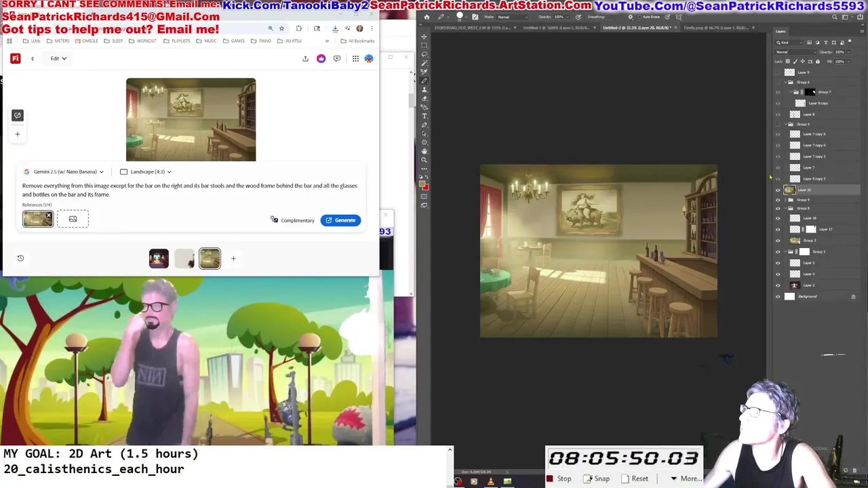Bookmark this page with the star icon
Image resolution: width=868 pixels, height=488 pixels.
click(281, 28)
